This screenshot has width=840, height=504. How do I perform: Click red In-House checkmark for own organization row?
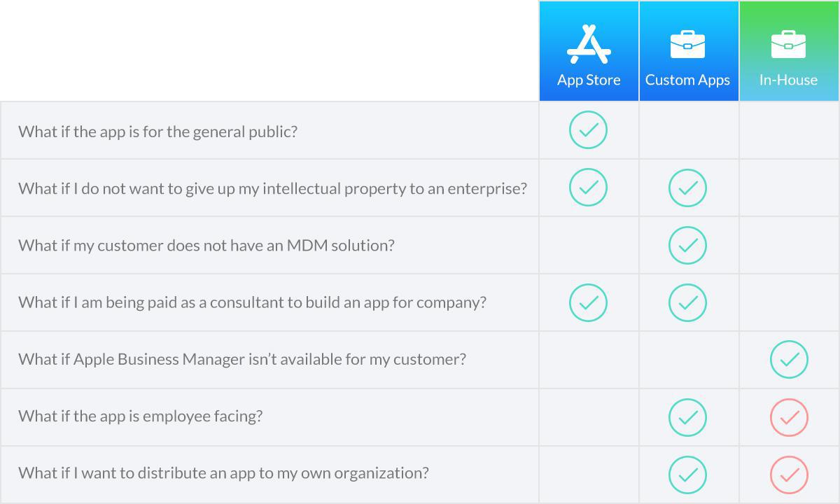pos(789,475)
